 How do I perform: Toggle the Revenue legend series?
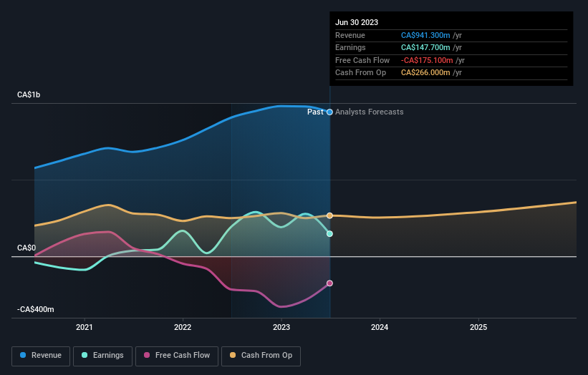tap(41, 356)
